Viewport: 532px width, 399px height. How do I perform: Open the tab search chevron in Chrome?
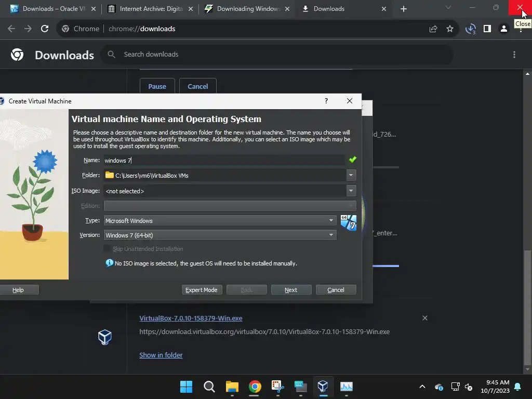tap(448, 7)
